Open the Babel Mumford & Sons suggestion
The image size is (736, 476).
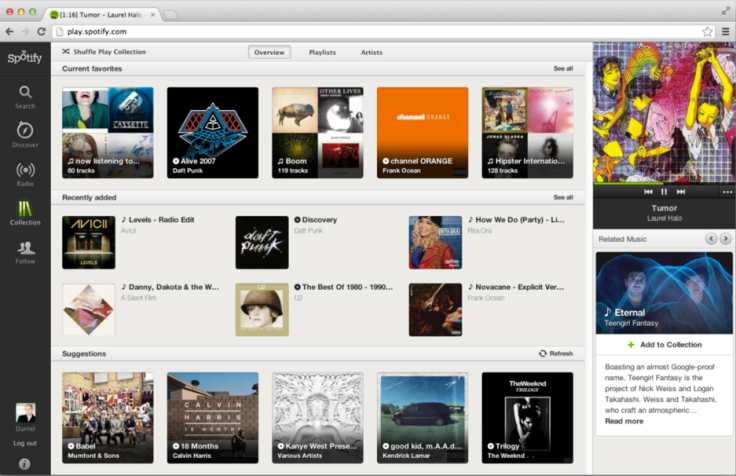[107, 418]
